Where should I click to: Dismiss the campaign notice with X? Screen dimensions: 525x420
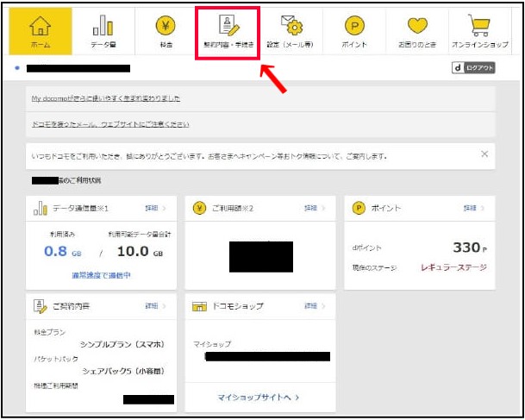[484, 154]
